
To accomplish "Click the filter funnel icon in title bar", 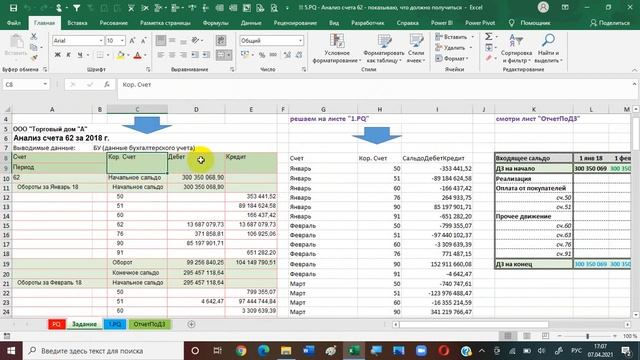I will point(76,8).
